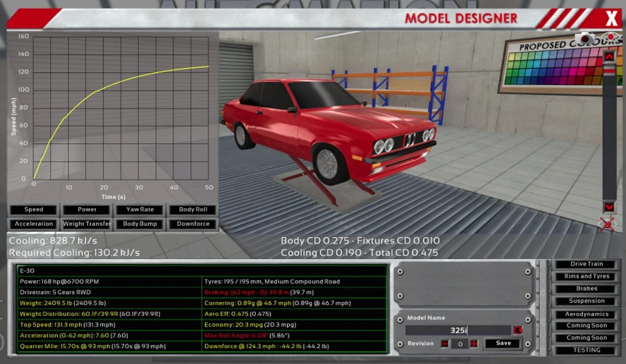626x364 pixels.
Task: Click the red reset icon beside model name
Action: point(517,330)
